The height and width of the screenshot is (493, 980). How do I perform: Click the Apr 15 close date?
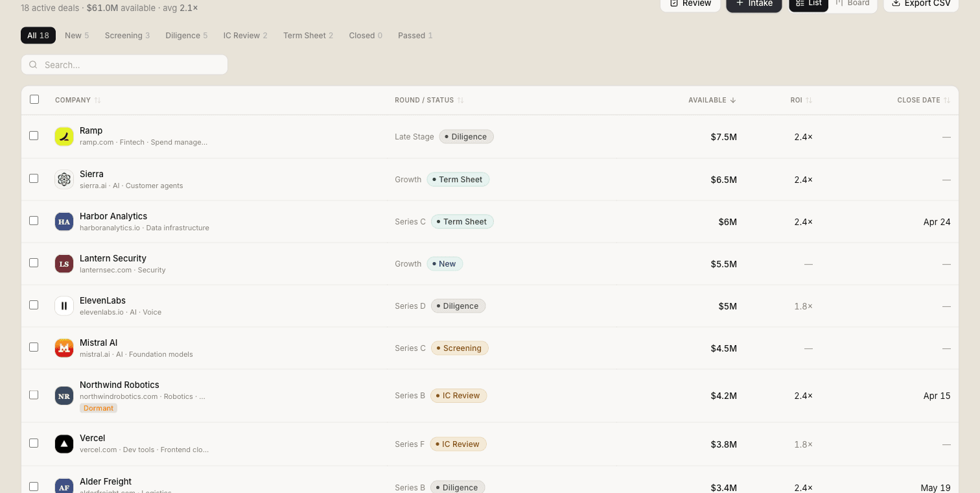[937, 396]
